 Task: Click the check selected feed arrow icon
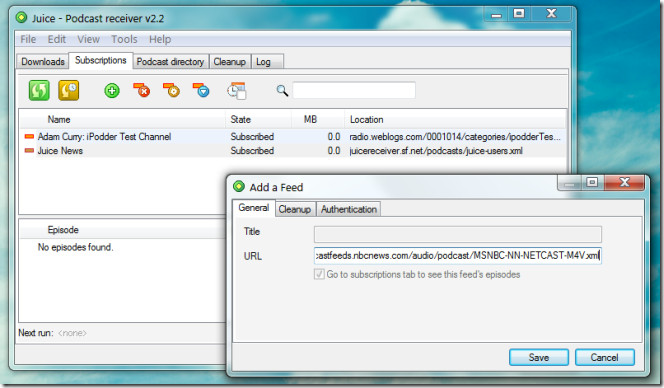(201, 90)
